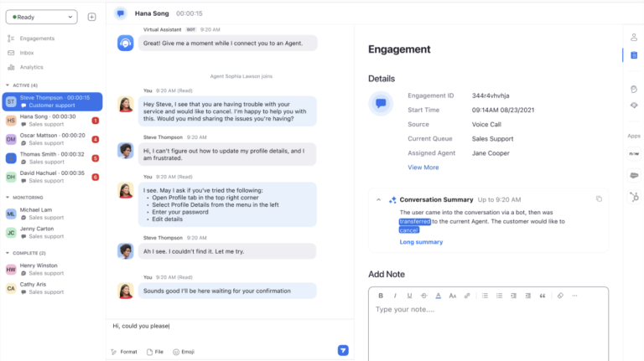Open Format options in chat composer
Viewport: 644px width, 361px height.
[x=123, y=352]
